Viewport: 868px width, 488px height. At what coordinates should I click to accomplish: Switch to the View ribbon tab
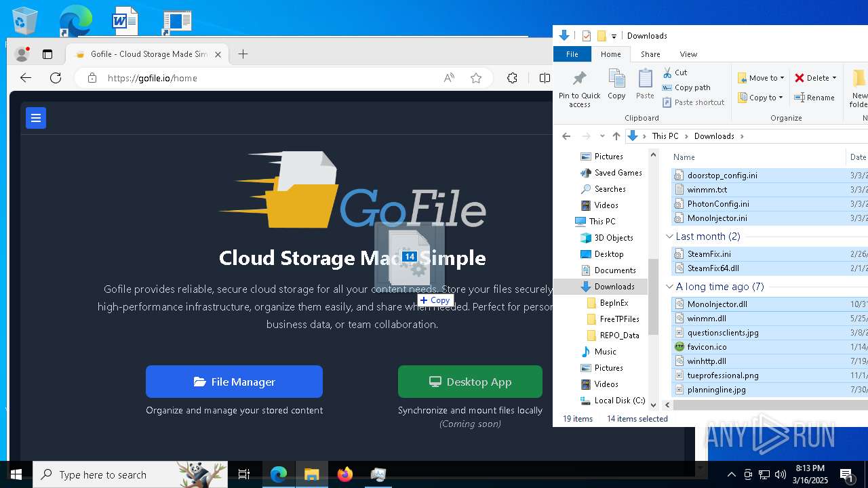[x=688, y=54]
